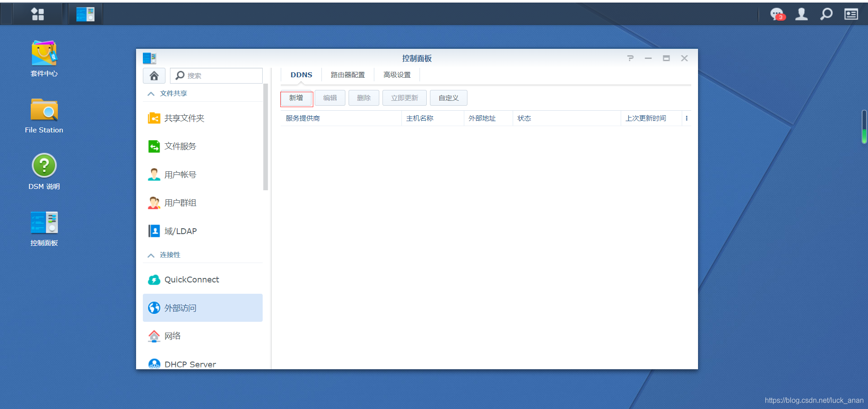Select 网络 label in the sidebar
The width and height of the screenshot is (868, 409).
click(x=173, y=336)
